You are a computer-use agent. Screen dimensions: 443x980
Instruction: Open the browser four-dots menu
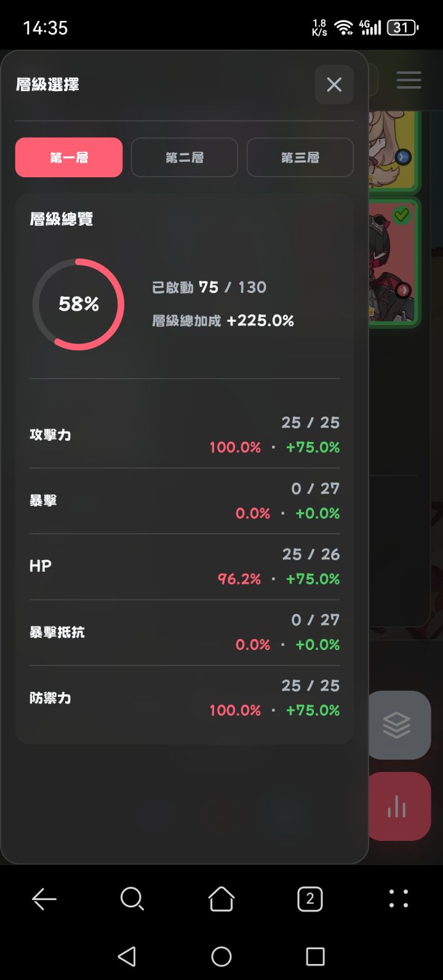coord(399,899)
